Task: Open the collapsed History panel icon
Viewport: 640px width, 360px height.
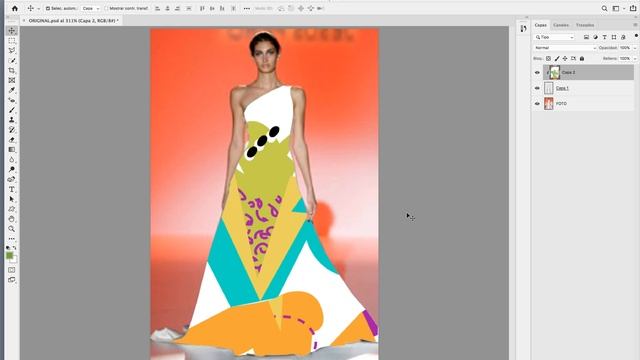Action: 524,29
